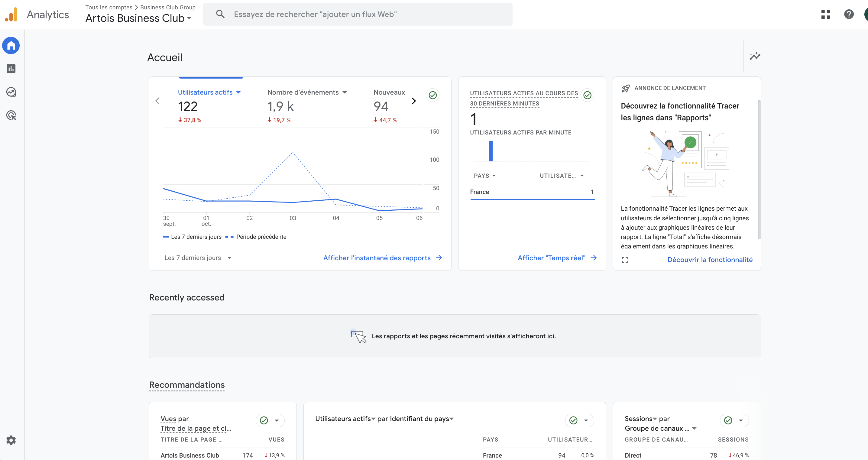Click 'Découvrir la fonctionnalité' link
The width and height of the screenshot is (868, 460).
pos(710,260)
